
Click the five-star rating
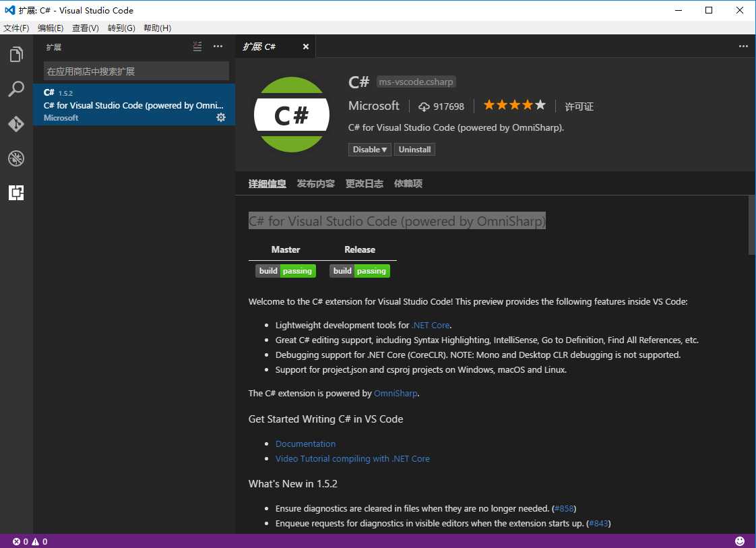tap(515, 105)
